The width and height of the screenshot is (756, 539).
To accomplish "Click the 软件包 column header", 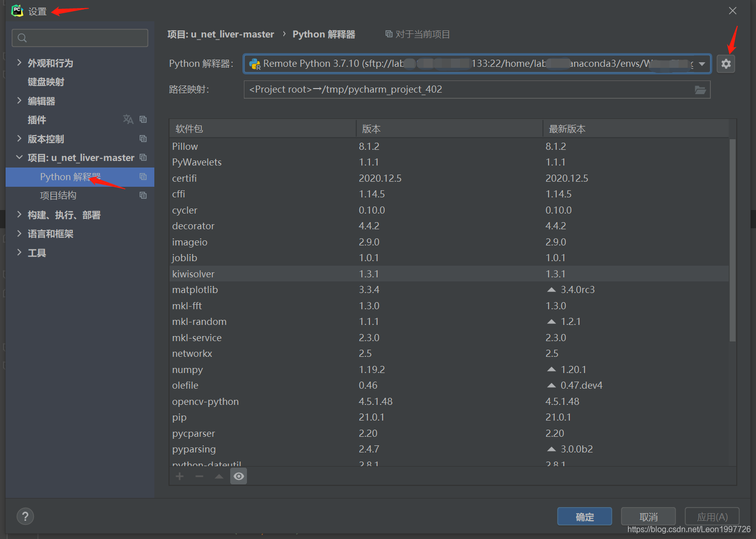I will click(263, 129).
